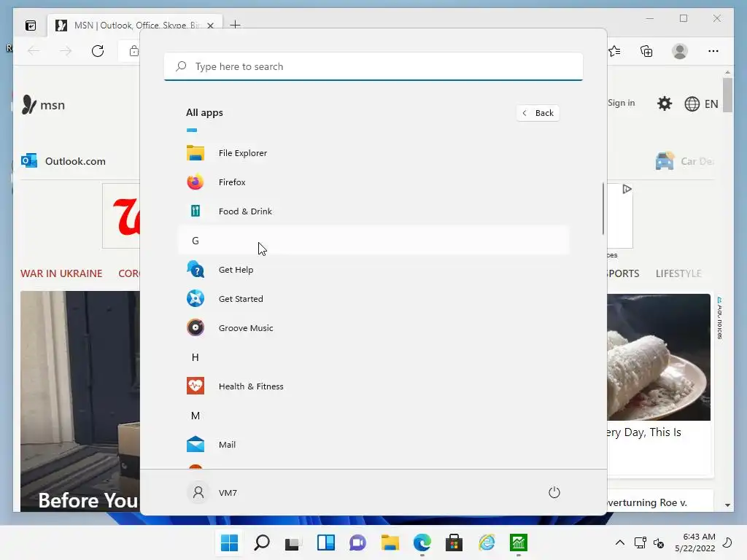The height and width of the screenshot is (560, 747).
Task: Open the Food & Drink app
Action: coord(373,211)
